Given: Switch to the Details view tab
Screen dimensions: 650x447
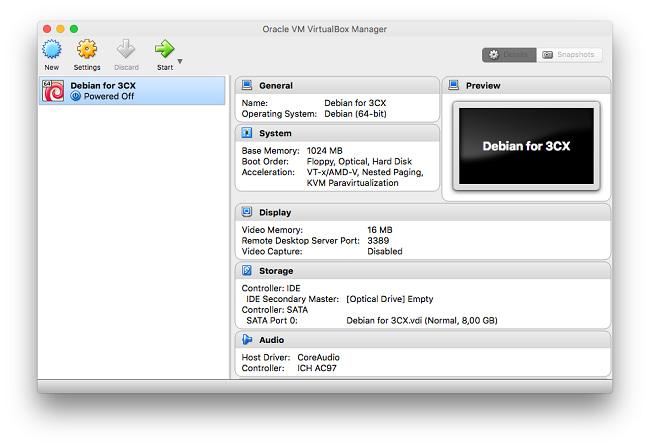Looking at the screenshot, I should [509, 55].
